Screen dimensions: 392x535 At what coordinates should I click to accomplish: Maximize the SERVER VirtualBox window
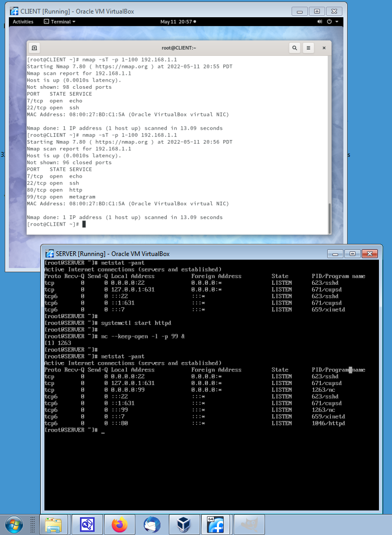coord(352,253)
